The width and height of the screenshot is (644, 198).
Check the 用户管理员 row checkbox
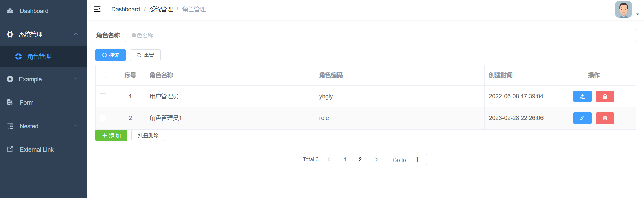point(103,96)
